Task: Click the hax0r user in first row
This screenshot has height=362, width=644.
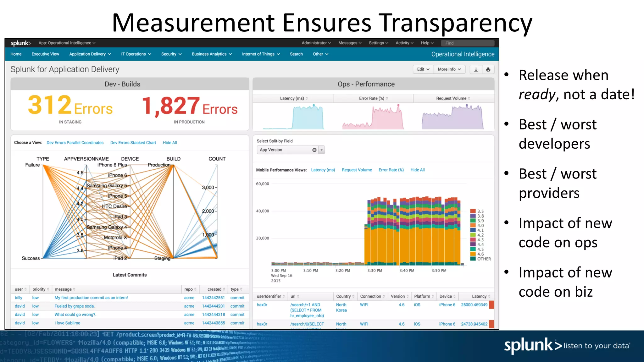Action: point(262,305)
